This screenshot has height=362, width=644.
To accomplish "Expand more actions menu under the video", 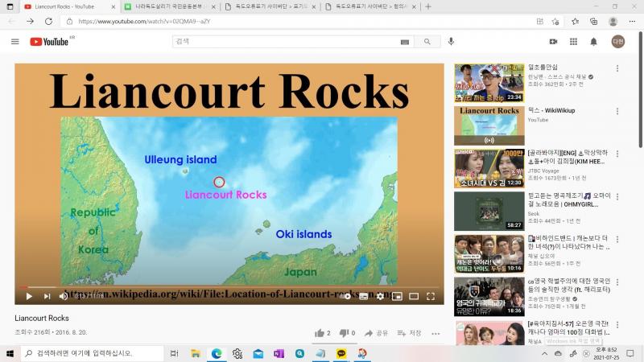I will pos(436,333).
